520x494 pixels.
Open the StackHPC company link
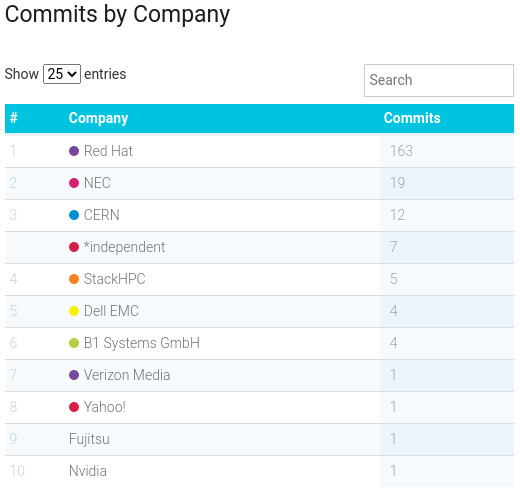tap(115, 279)
